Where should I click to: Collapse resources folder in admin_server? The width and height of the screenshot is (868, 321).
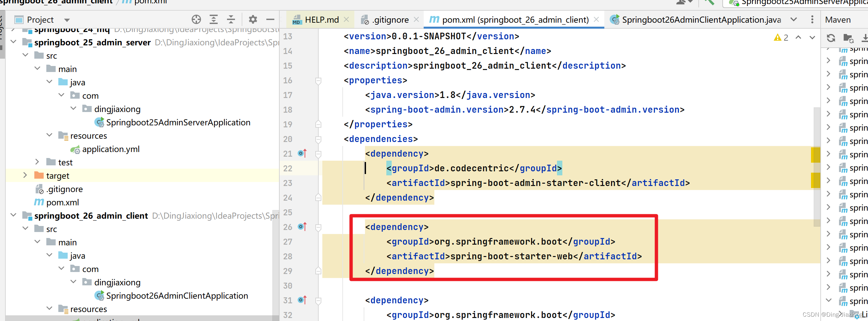(49, 135)
